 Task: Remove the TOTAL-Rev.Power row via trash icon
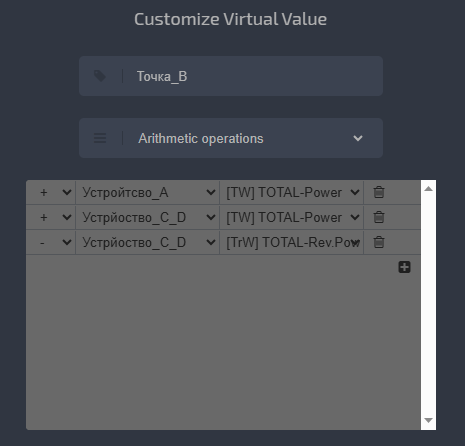click(379, 242)
